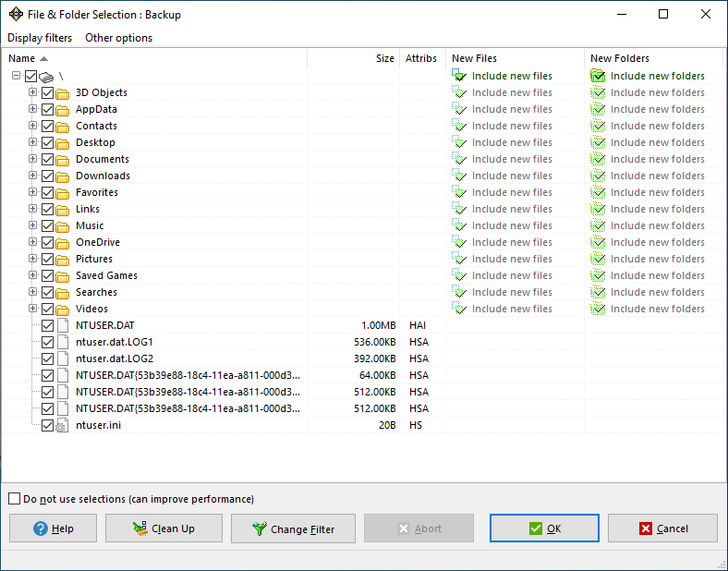Click the Include new files icon for root
Viewport: 728px width, 571px height.
pos(459,76)
